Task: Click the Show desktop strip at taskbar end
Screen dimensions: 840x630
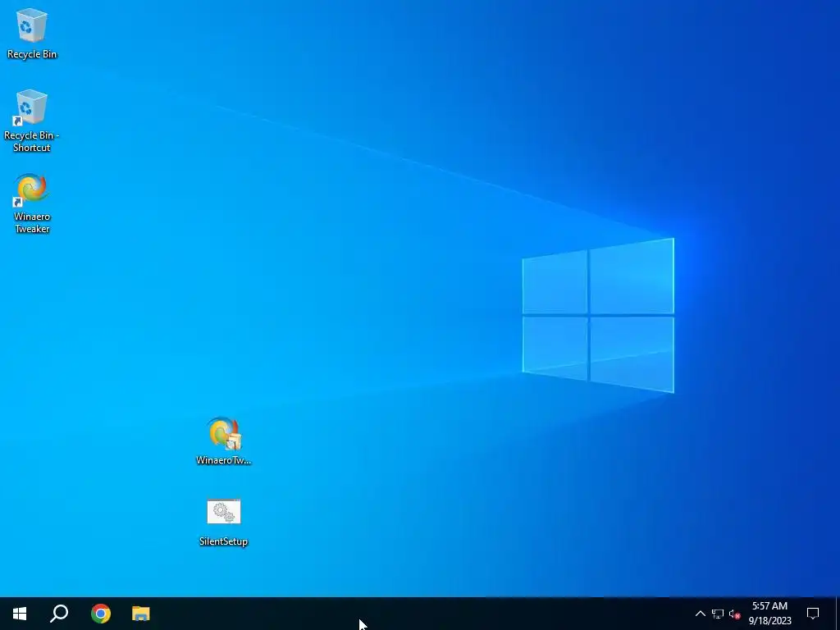Action: 838,614
